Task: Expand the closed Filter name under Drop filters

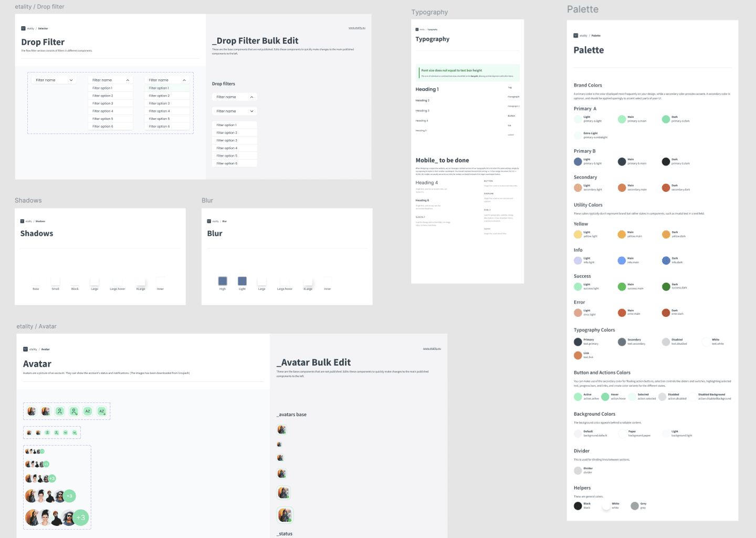Action: [x=235, y=111]
